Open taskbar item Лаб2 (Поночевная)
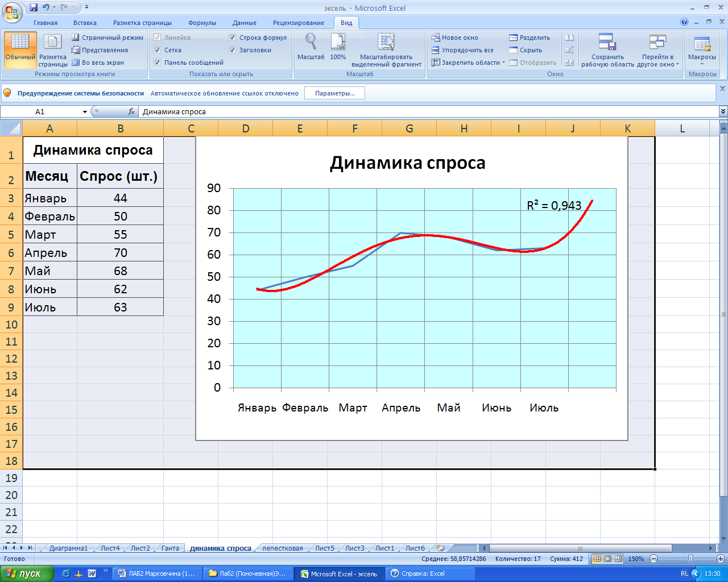Image resolution: width=728 pixels, height=582 pixels. click(x=248, y=573)
